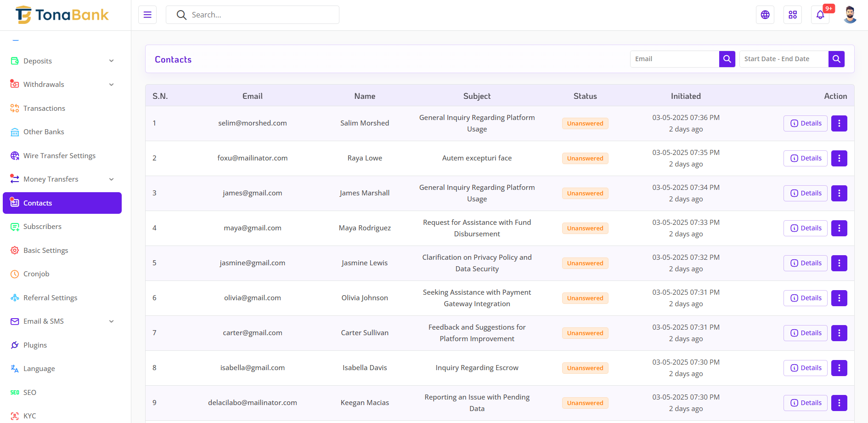Expand the Email & SMS sidebar menu
The image size is (868, 423).
pyautogui.click(x=62, y=321)
